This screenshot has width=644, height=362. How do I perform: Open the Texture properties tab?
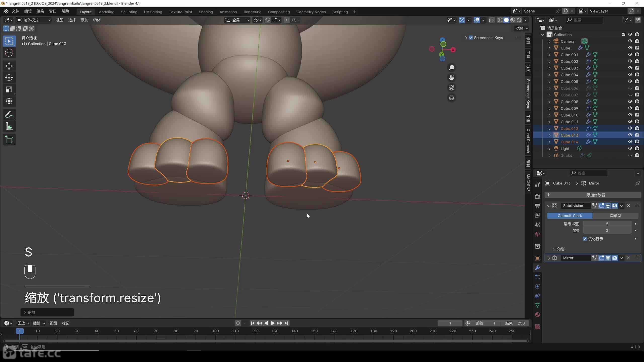click(538, 327)
